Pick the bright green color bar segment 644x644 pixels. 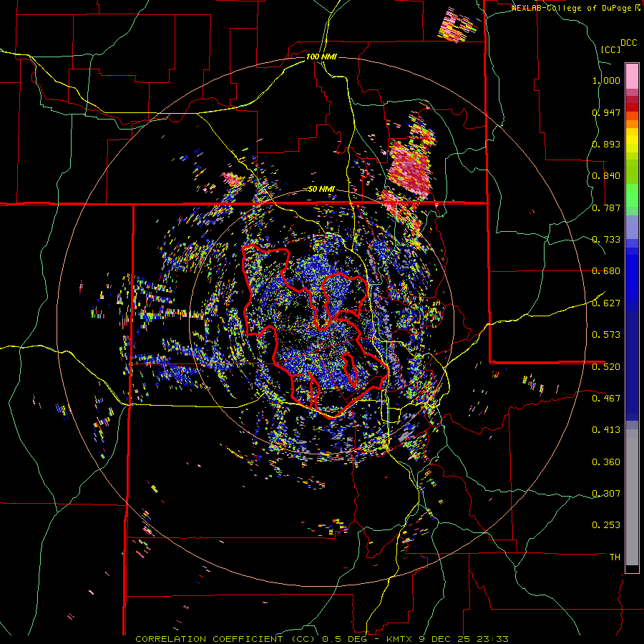point(632,195)
